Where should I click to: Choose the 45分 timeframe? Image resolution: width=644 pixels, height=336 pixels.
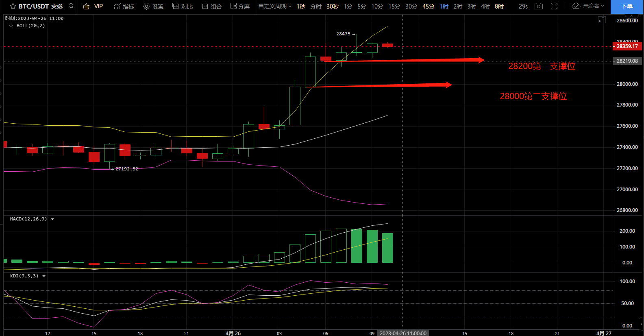point(429,7)
